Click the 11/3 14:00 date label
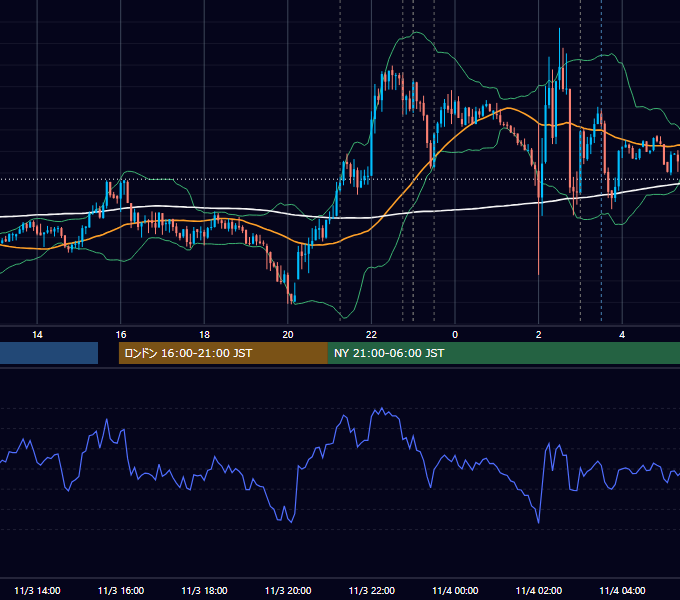Screen dimensions: 680x600 point(37,590)
